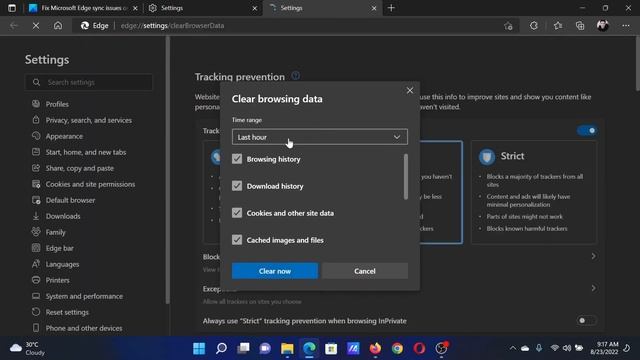Click the Clear now button
Image resolution: width=640 pixels, height=360 pixels.
coord(275,271)
